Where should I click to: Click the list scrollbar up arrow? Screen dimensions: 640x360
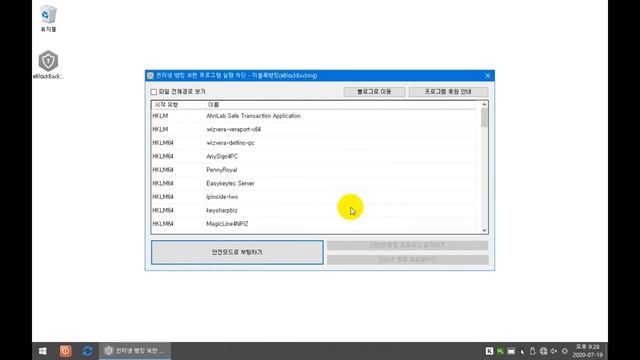484,104
